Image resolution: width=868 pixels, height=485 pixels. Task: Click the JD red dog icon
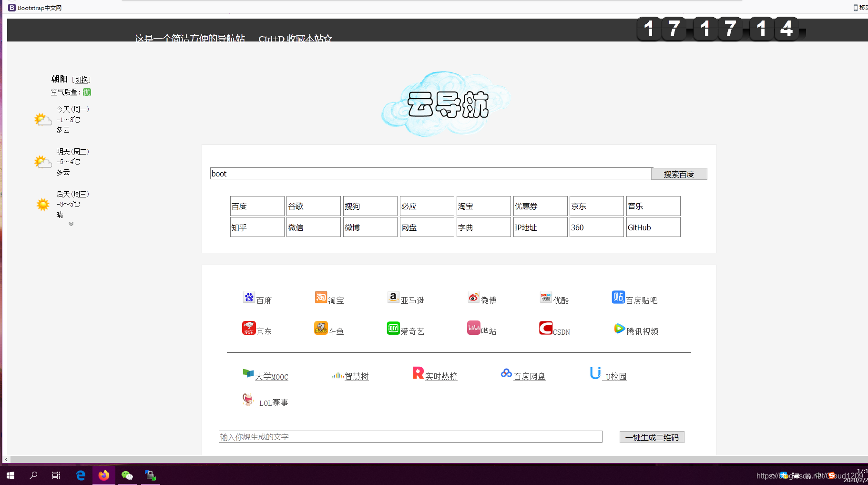pyautogui.click(x=249, y=328)
